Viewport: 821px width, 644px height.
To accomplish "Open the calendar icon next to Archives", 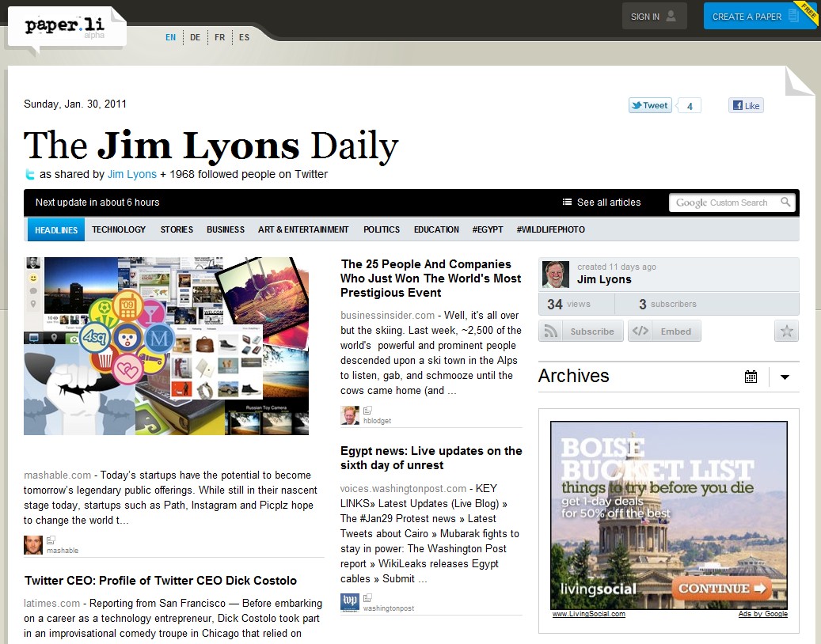I will point(751,377).
